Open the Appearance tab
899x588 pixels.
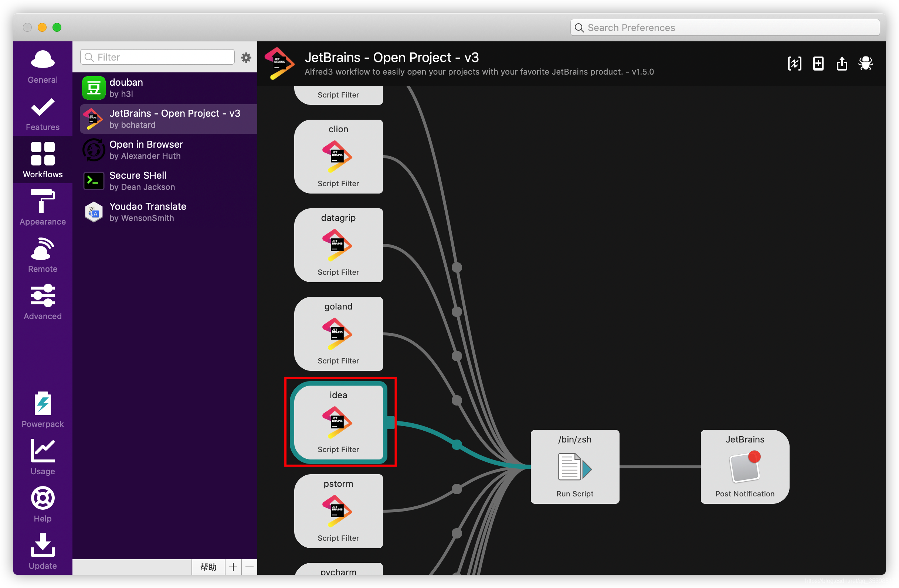click(43, 207)
